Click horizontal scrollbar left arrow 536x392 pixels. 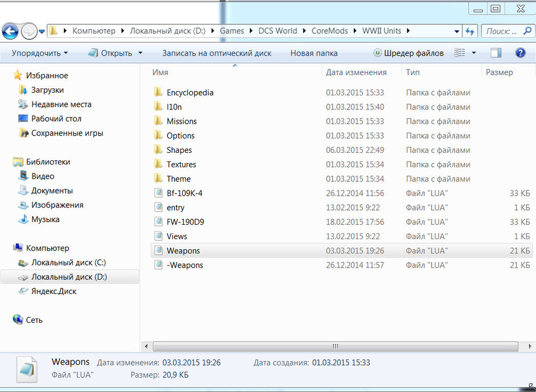point(146,346)
